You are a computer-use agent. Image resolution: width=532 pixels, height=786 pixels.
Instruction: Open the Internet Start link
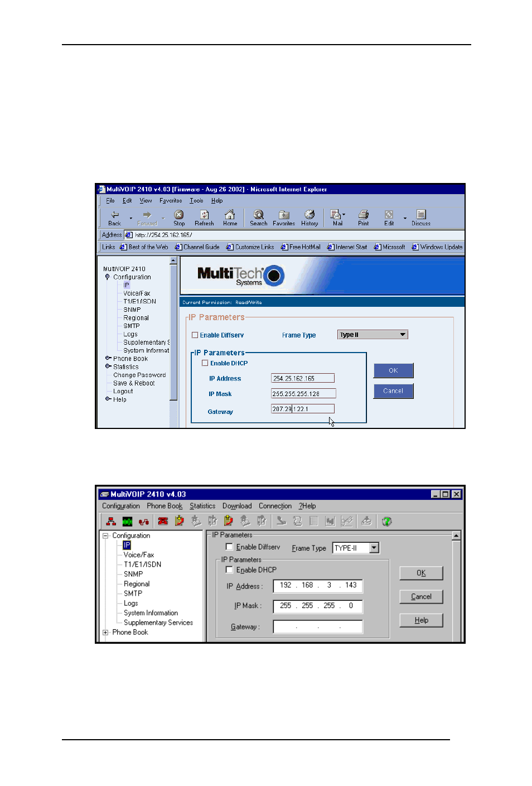(x=347, y=247)
